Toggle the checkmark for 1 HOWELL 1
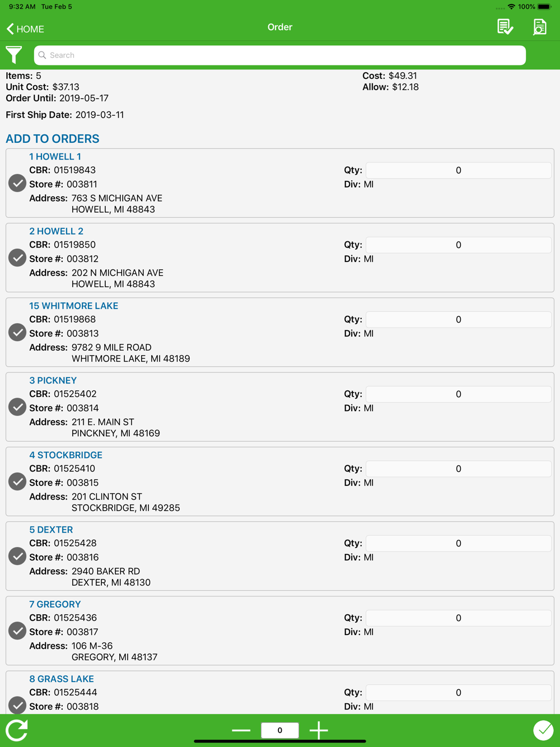The width and height of the screenshot is (560, 747). click(17, 183)
